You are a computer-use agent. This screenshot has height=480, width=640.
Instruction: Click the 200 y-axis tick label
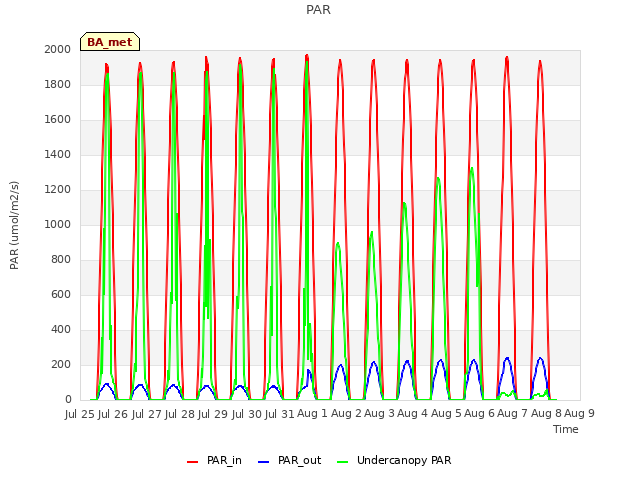coord(61,364)
